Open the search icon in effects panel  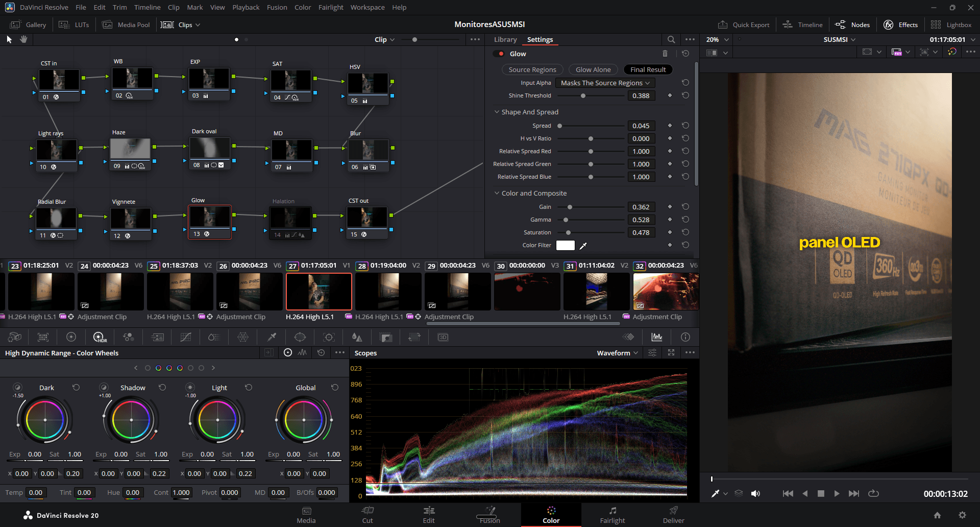[x=671, y=39]
